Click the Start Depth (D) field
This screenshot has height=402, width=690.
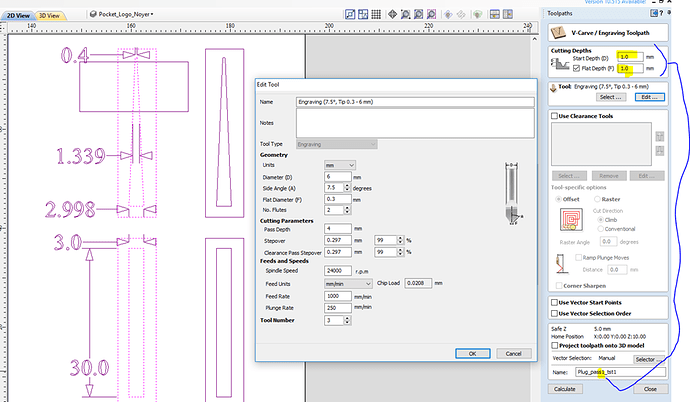(630, 57)
